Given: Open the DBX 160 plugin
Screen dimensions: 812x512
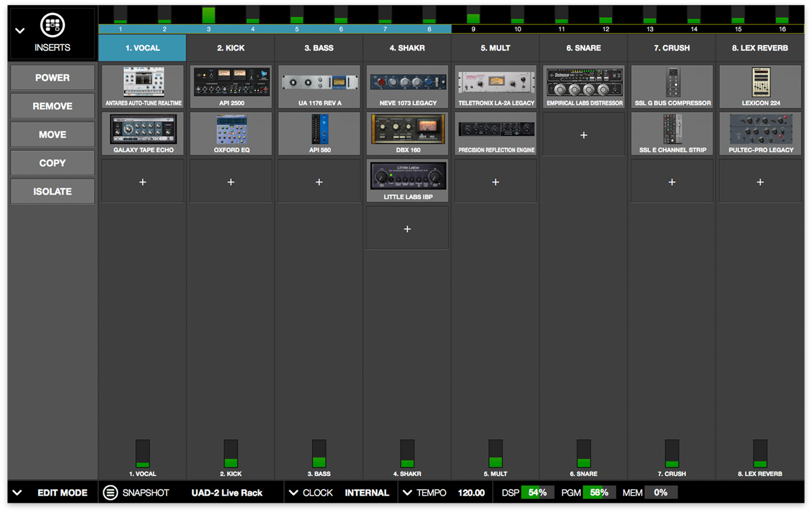Looking at the screenshot, I should 407,134.
